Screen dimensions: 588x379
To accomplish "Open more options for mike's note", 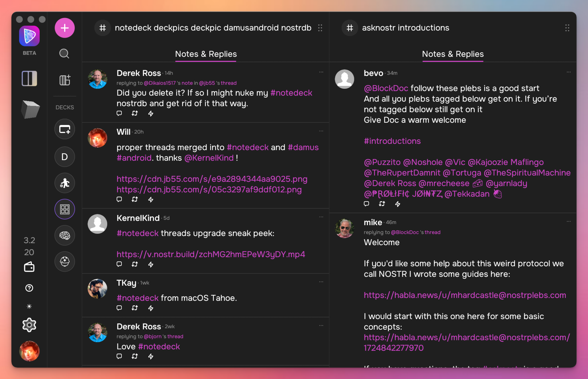I will pos(569,221).
